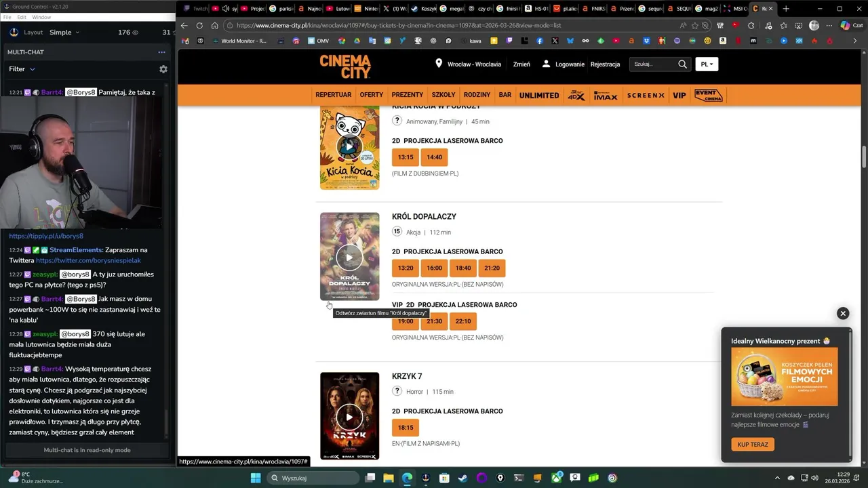Close the Wielkanocny prezent popup
868x488 pixels.
[843, 313]
